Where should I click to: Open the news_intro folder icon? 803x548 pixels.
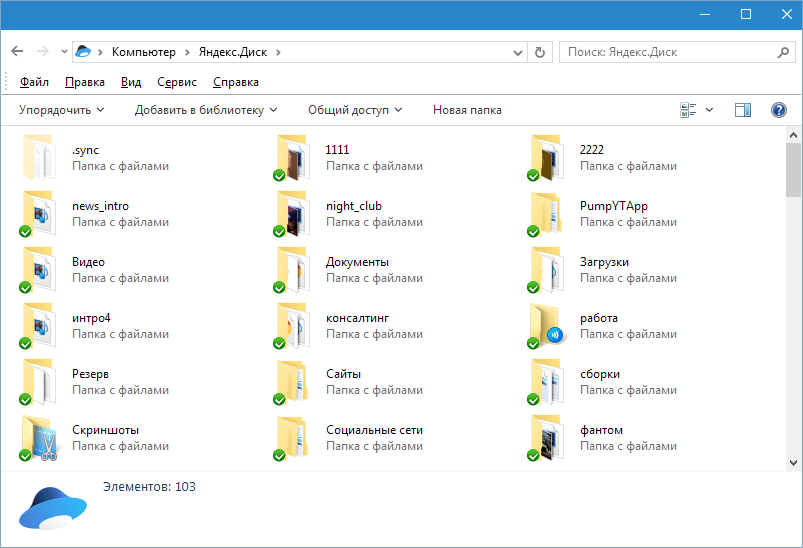tap(40, 214)
